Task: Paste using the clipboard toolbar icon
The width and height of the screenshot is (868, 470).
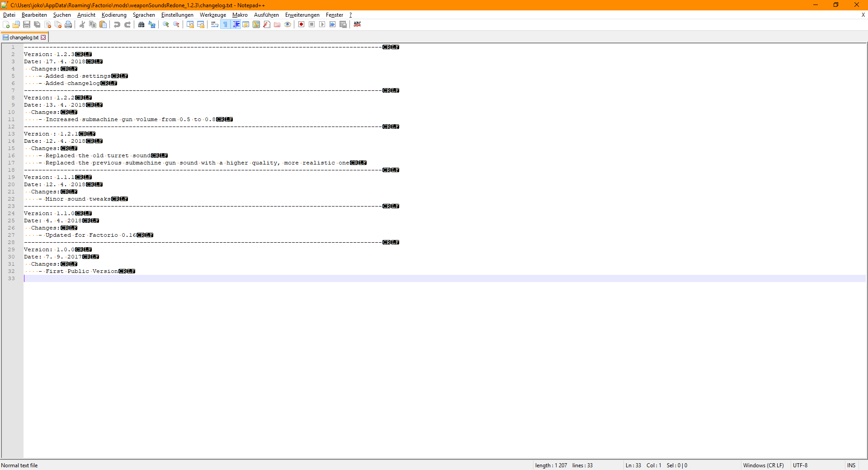Action: (103, 24)
